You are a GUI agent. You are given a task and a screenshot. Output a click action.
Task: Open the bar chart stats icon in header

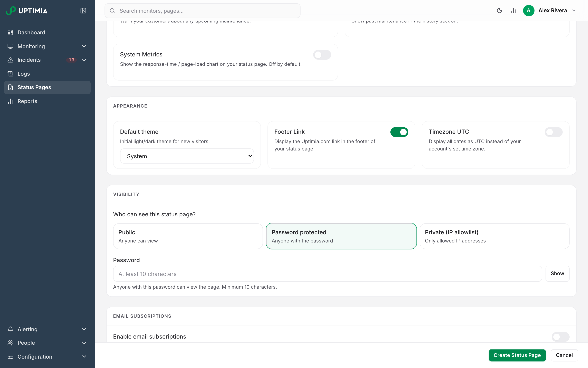point(513,10)
